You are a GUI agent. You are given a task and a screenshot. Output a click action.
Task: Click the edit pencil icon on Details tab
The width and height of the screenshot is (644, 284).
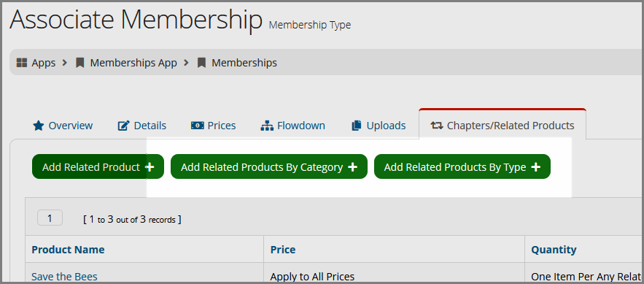point(124,126)
